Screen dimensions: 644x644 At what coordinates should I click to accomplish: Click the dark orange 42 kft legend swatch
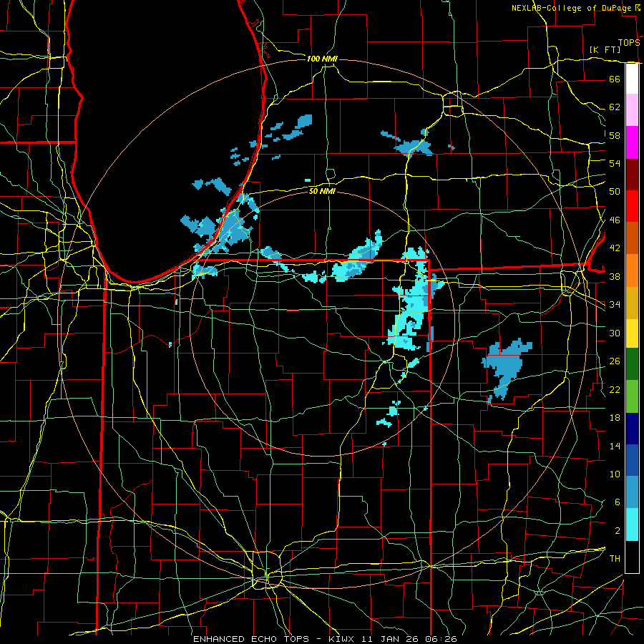[632, 238]
